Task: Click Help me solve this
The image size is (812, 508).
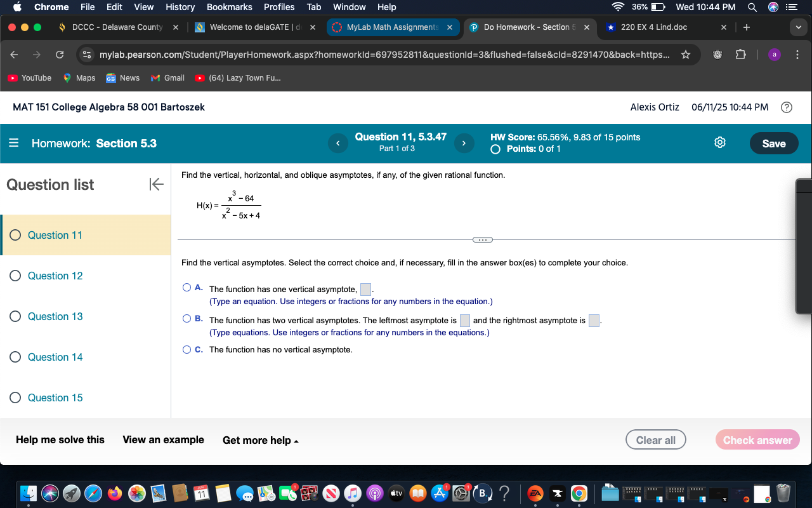Action: point(60,439)
